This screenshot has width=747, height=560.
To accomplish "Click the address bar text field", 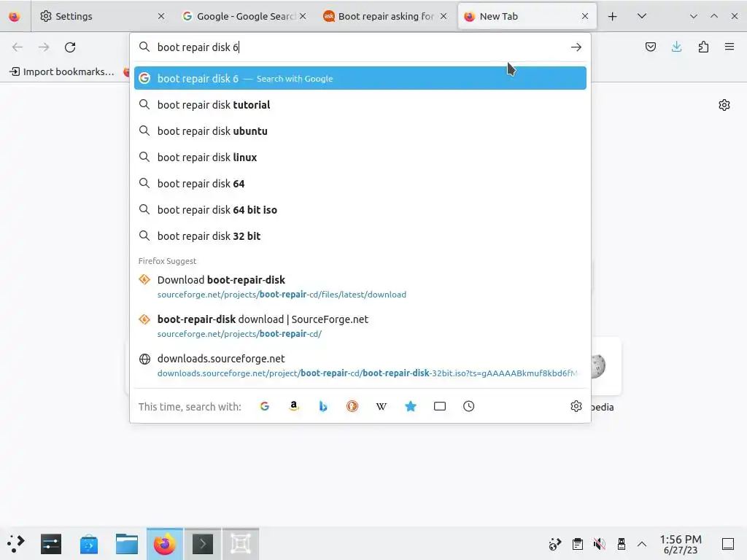I will (360, 47).
